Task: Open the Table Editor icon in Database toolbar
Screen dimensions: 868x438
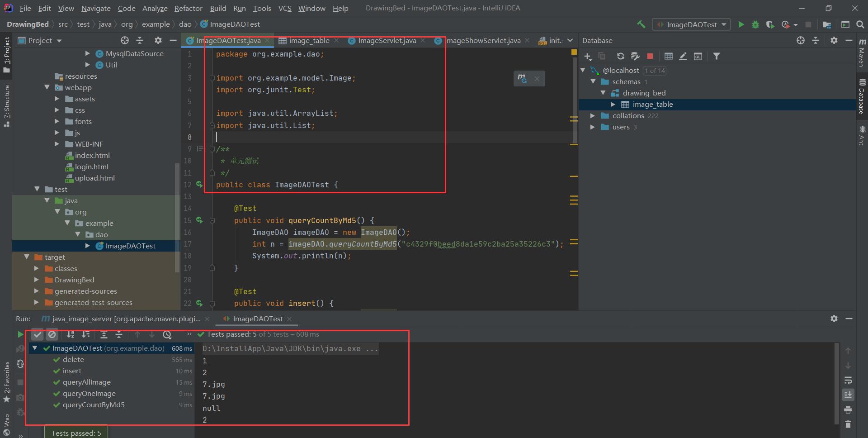Action: (x=669, y=56)
